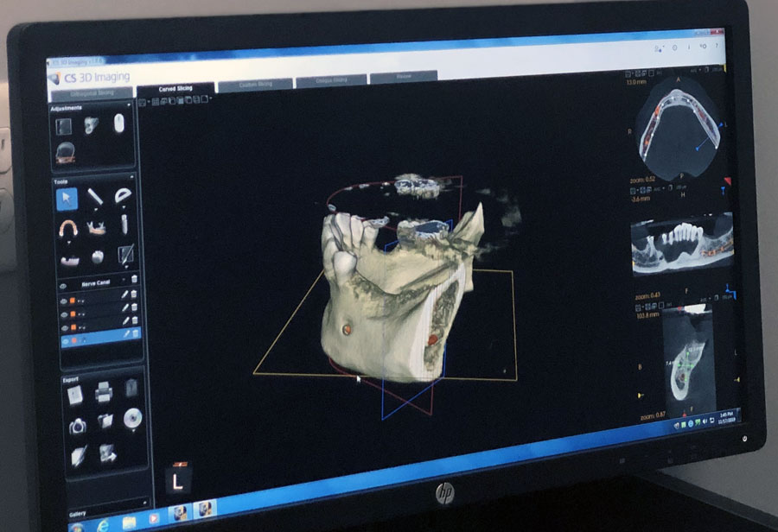Pick the implant placement tool
Image resolution: width=778 pixels, height=532 pixels.
click(x=123, y=223)
